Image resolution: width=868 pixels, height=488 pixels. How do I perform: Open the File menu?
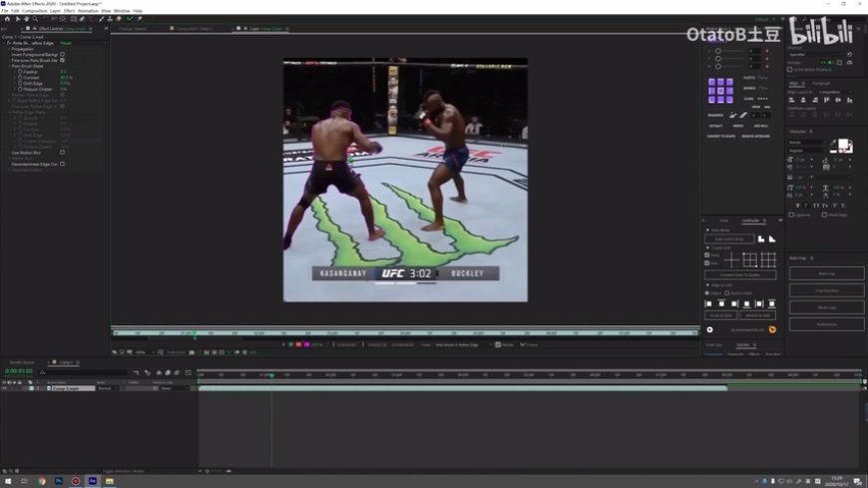[4, 11]
